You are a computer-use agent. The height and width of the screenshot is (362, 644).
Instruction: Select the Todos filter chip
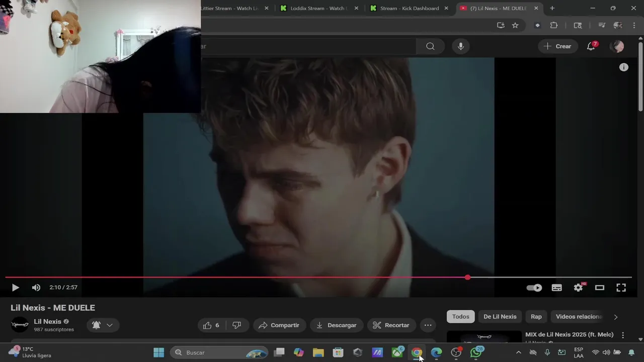[460, 317]
